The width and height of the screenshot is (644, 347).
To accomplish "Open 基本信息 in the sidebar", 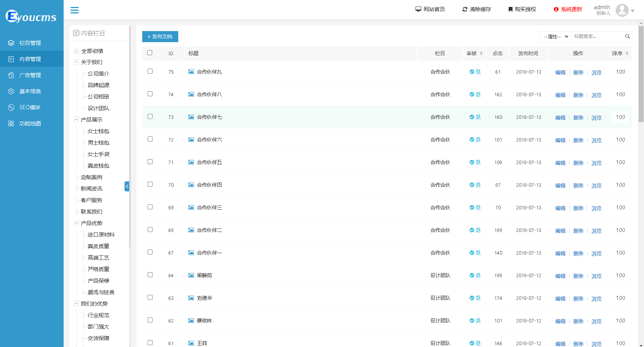I will [32, 91].
